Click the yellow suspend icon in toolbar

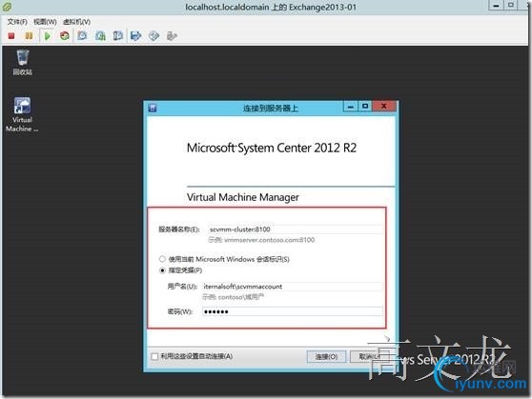(x=30, y=35)
